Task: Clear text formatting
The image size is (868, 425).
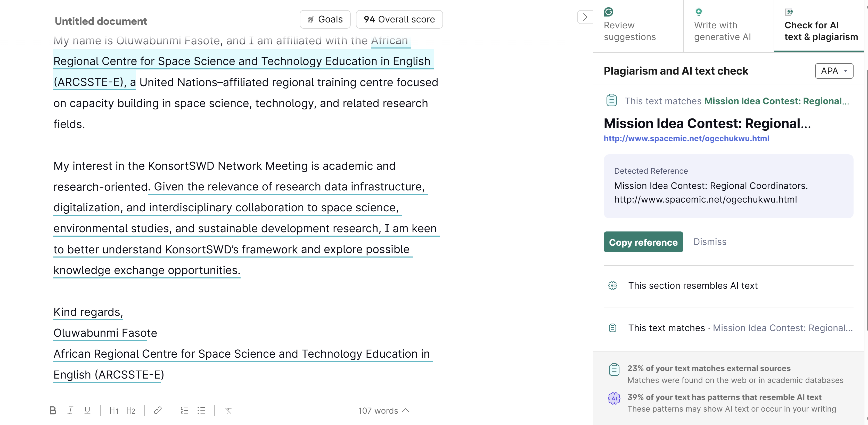Action: click(228, 411)
